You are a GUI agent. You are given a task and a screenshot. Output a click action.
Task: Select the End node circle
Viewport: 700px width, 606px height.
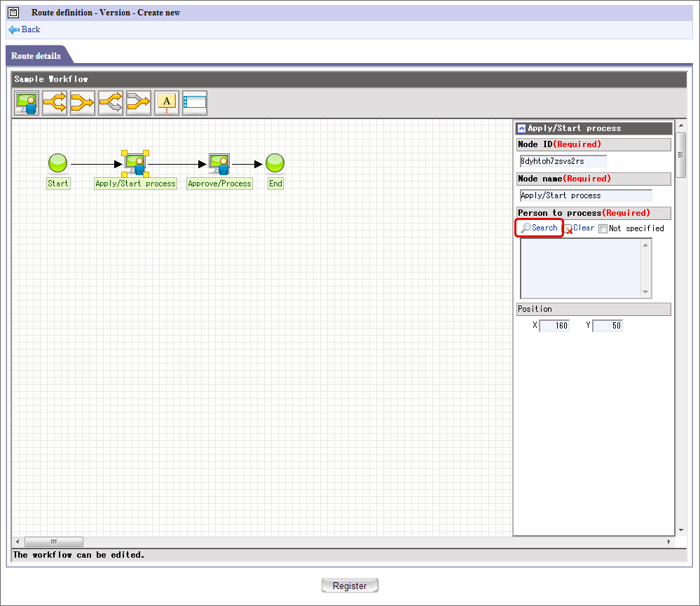tap(275, 163)
